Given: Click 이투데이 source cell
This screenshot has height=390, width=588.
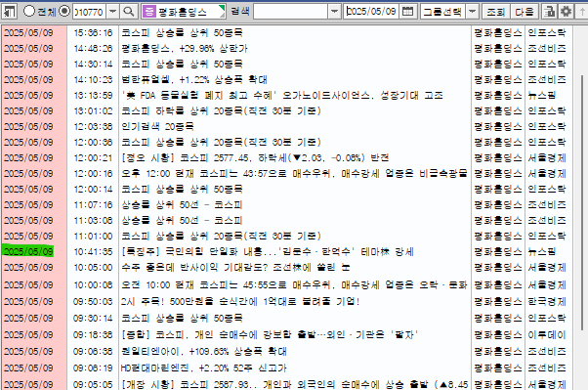Looking at the screenshot, I should click(x=547, y=335).
